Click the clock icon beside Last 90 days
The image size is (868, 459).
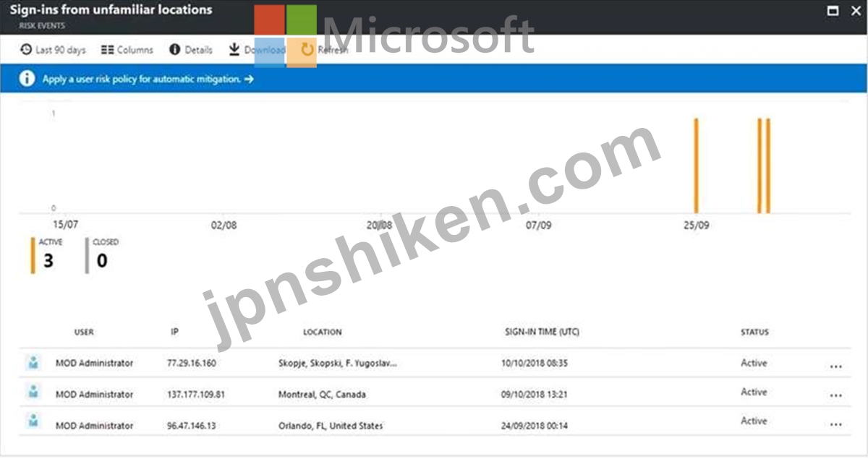[x=27, y=50]
